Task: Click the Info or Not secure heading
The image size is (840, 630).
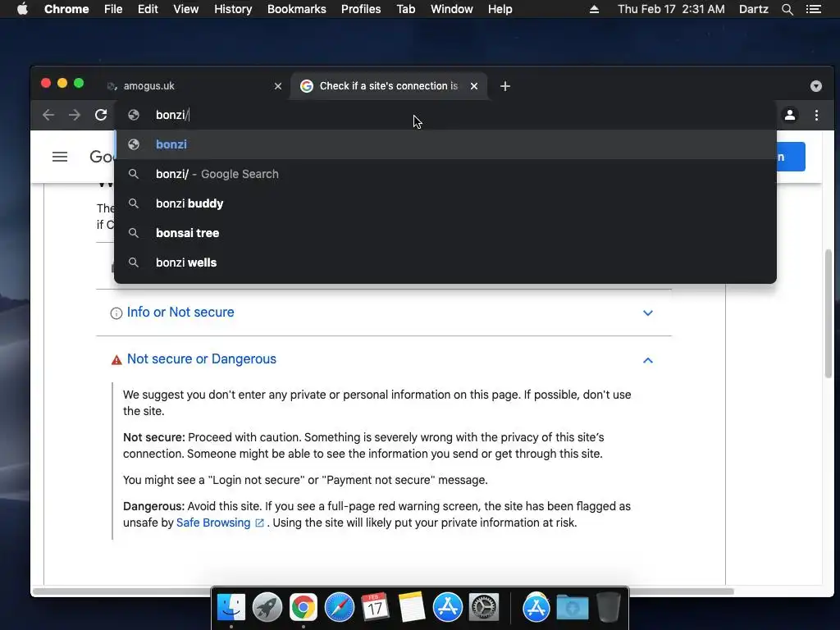Action: pyautogui.click(x=180, y=313)
